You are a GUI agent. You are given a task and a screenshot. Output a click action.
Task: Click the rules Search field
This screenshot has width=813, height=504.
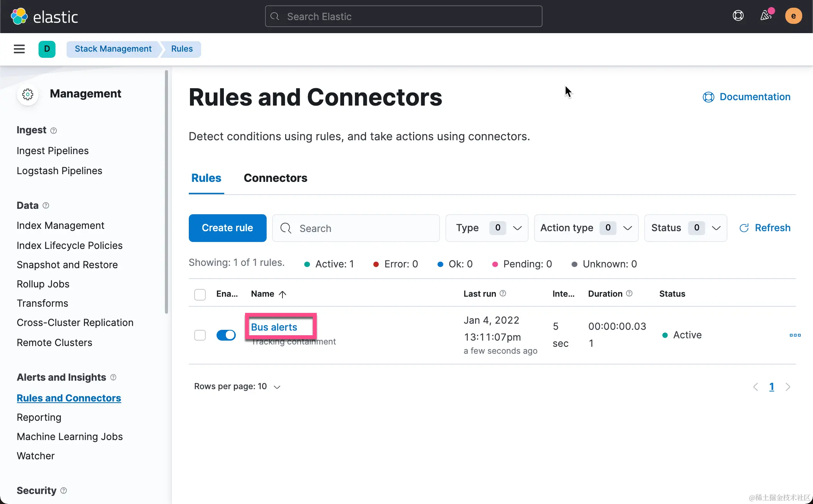[x=356, y=228]
